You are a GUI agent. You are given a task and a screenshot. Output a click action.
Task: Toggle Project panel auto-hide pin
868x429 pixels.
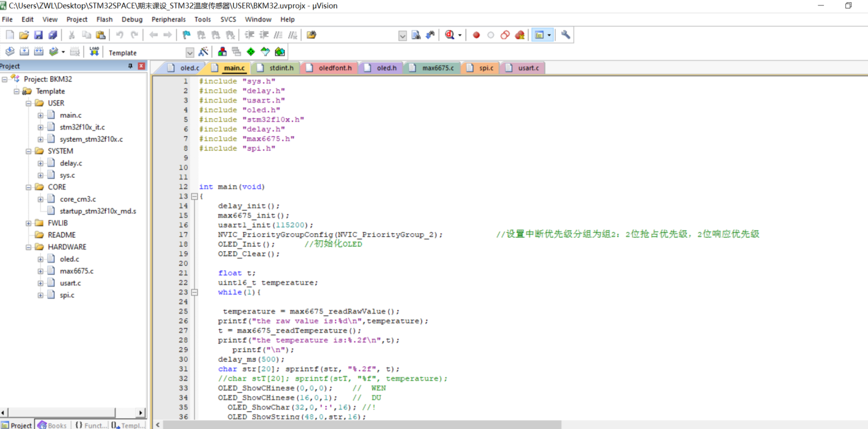coord(130,66)
